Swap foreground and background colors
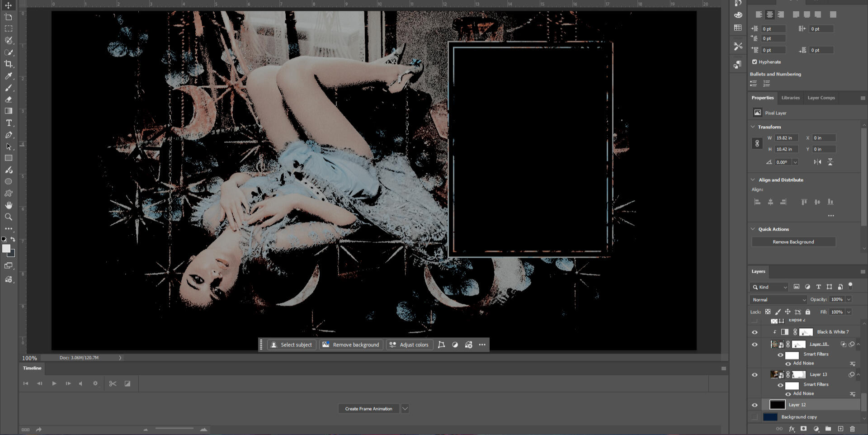 point(13,239)
